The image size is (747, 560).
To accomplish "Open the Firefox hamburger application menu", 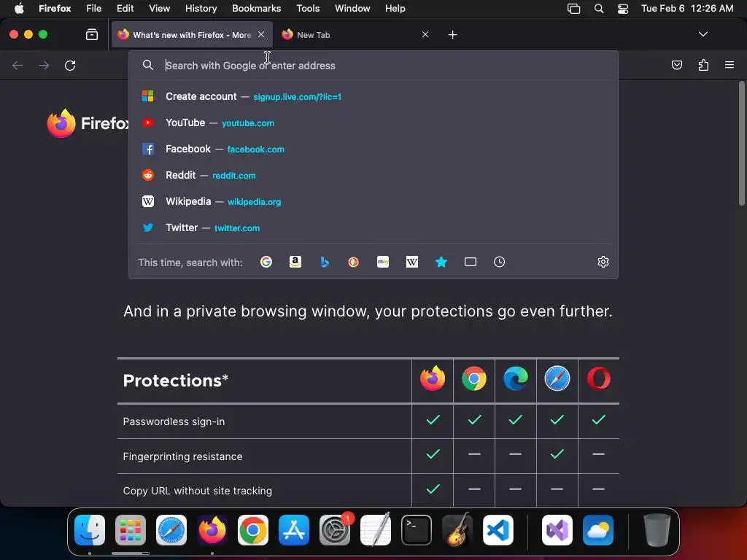I will point(729,65).
